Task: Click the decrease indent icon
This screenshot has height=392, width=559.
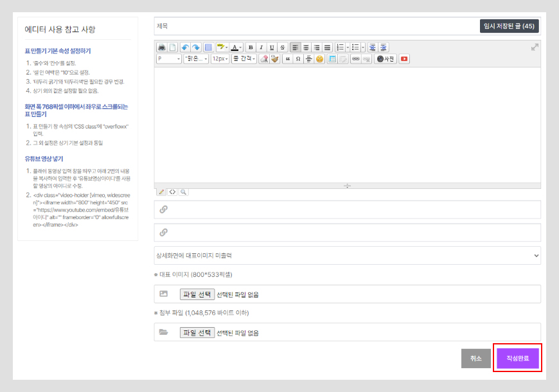Action: point(373,47)
